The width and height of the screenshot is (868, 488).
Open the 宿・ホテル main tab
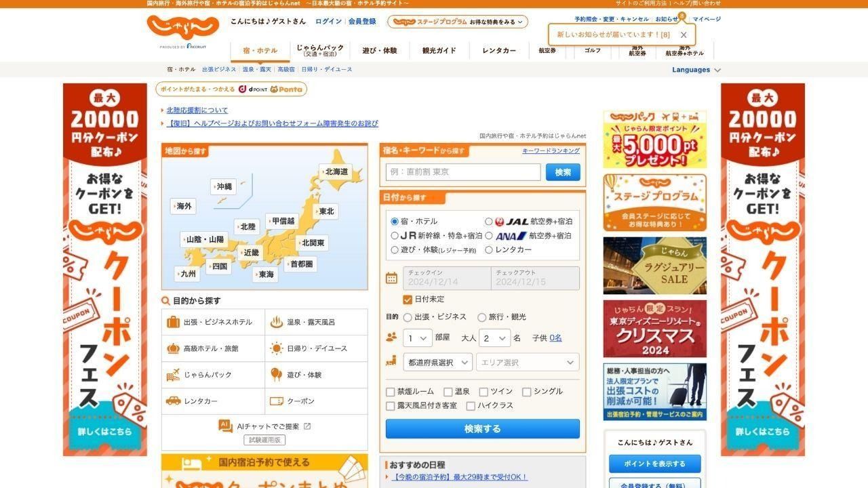(x=260, y=51)
